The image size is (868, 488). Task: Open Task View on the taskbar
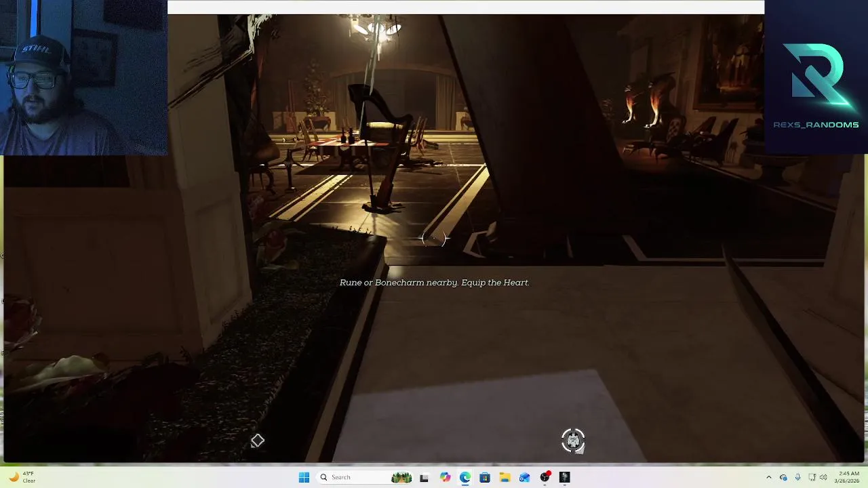pyautogui.click(x=424, y=477)
